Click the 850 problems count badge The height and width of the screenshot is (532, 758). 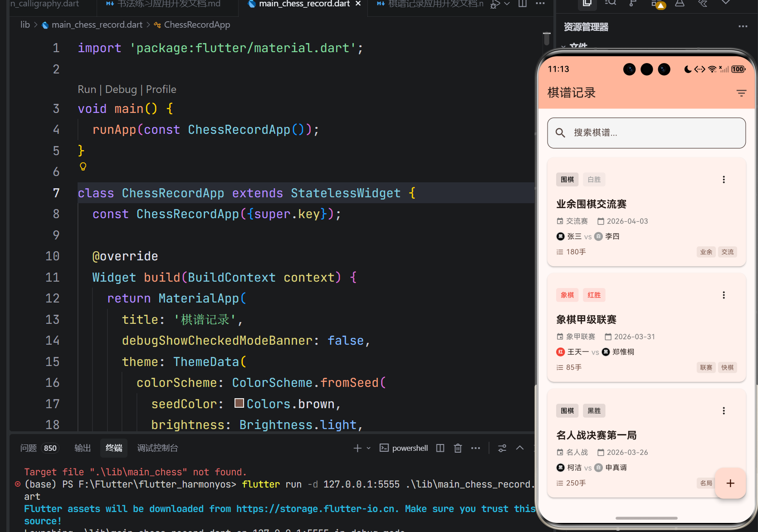[x=50, y=448]
